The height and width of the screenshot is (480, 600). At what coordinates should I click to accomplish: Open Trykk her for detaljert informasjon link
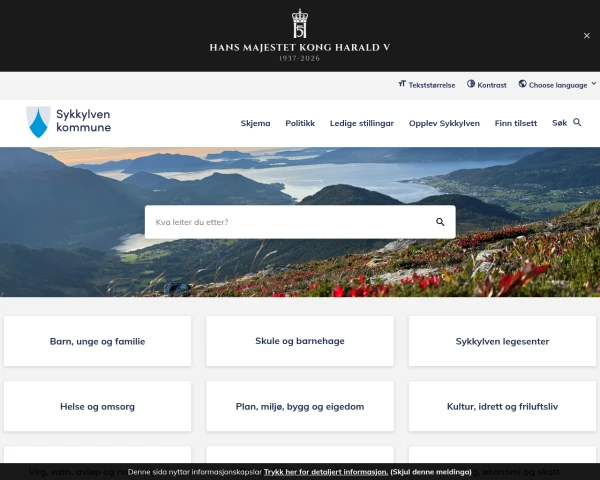pyautogui.click(x=326, y=472)
